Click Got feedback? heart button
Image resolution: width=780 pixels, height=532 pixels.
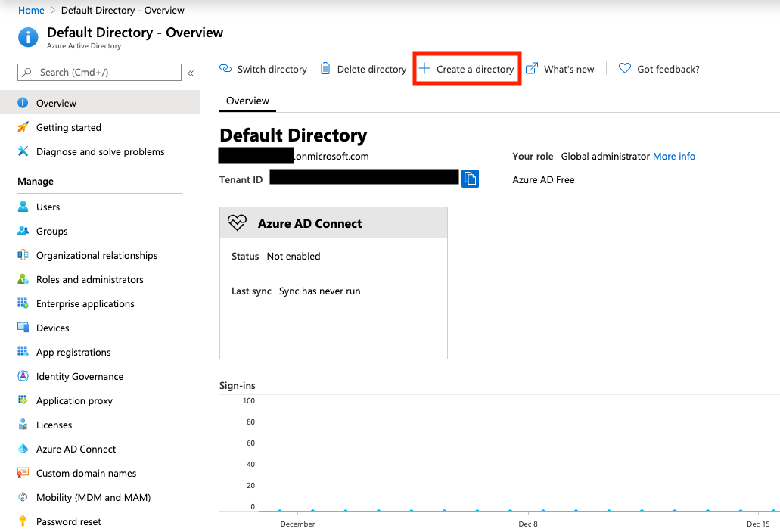tap(659, 69)
